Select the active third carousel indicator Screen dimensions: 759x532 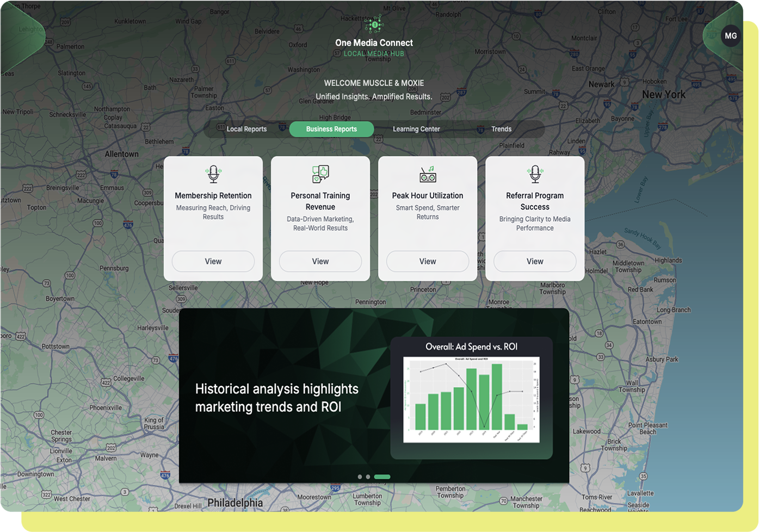tap(382, 477)
